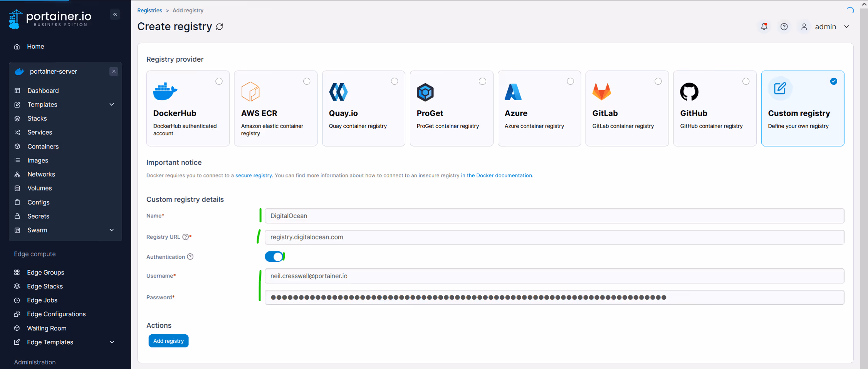The height and width of the screenshot is (369, 868).
Task: Click the Portainer.io logo
Action: tap(50, 19)
